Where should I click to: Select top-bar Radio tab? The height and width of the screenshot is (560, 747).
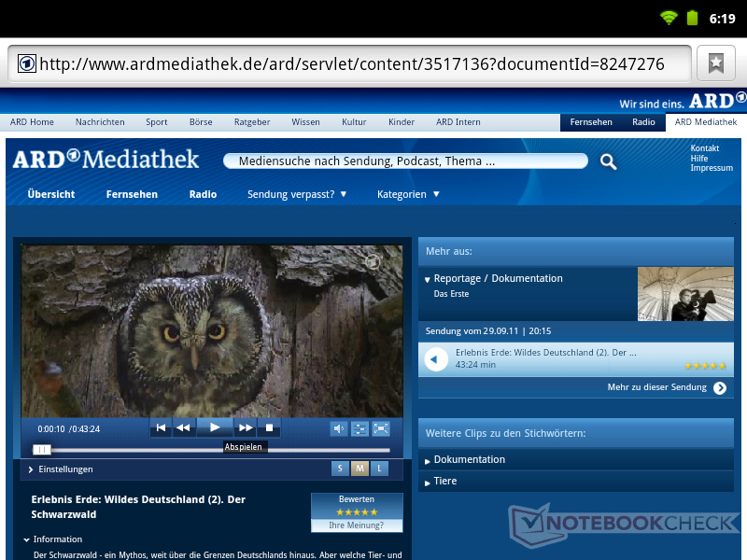tap(643, 122)
